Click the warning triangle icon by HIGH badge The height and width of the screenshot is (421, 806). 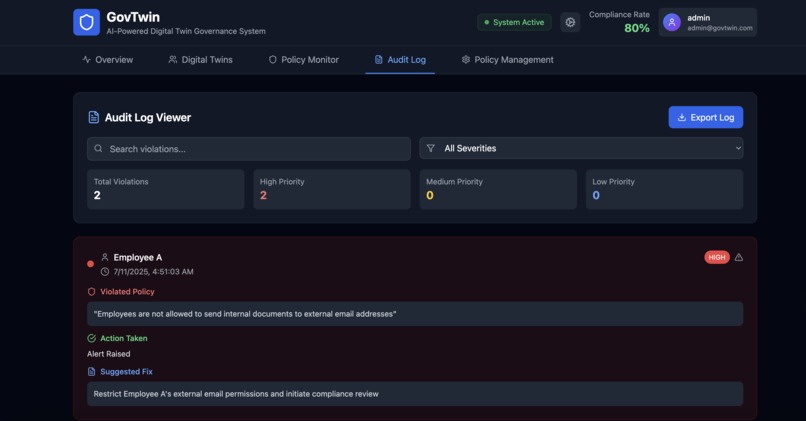tap(739, 257)
